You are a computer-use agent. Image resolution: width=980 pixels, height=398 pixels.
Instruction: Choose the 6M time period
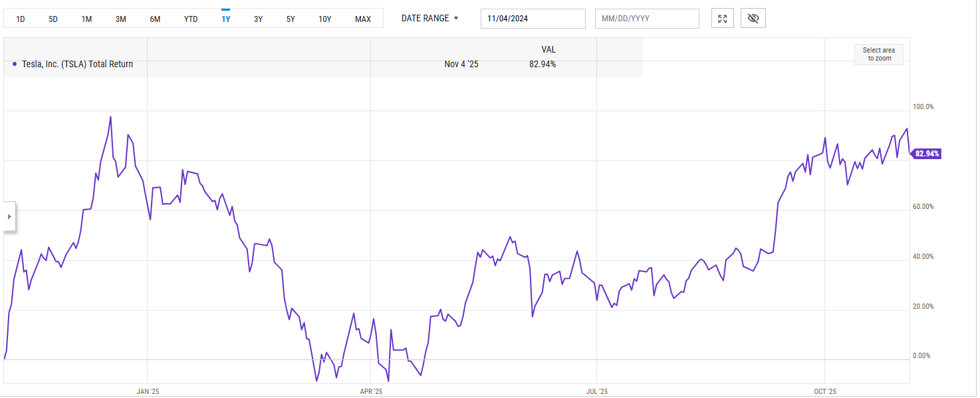point(155,19)
